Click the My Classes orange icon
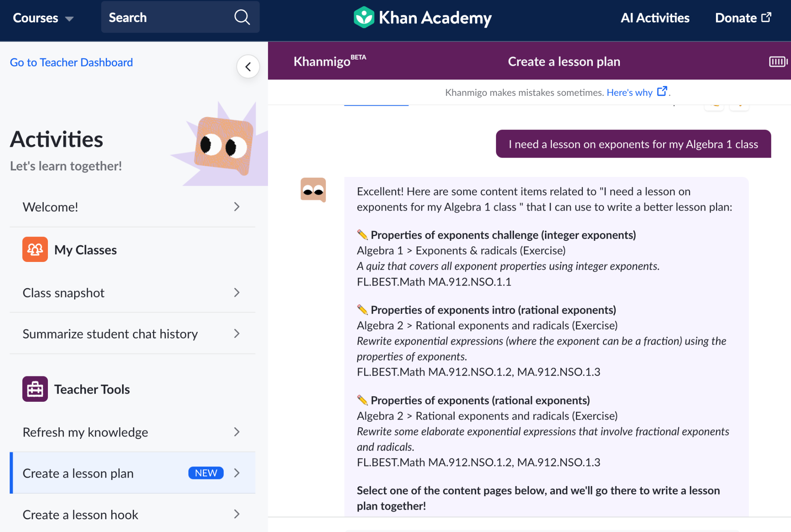The height and width of the screenshot is (532, 791). click(35, 250)
